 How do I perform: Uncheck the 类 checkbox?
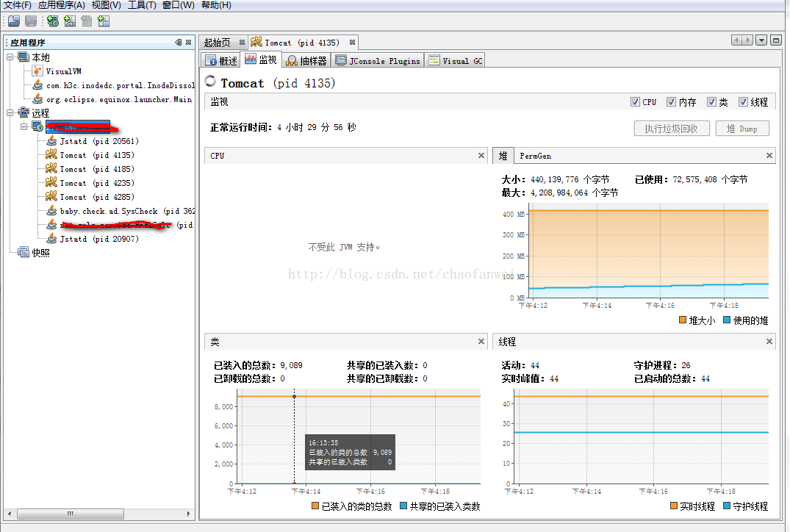(x=711, y=101)
